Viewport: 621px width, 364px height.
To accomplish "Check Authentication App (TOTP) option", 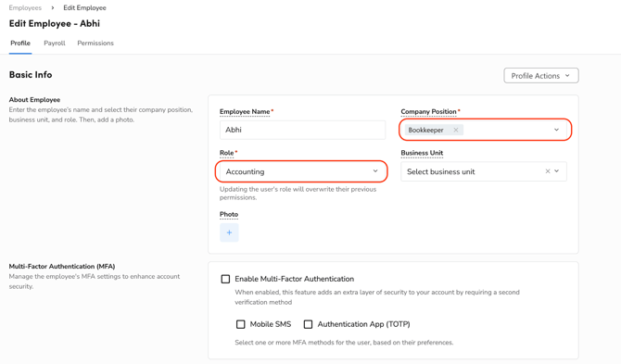I will [x=308, y=324].
